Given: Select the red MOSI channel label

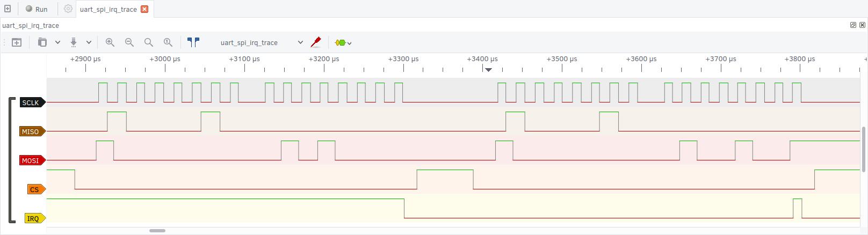Looking at the screenshot, I should point(31,160).
